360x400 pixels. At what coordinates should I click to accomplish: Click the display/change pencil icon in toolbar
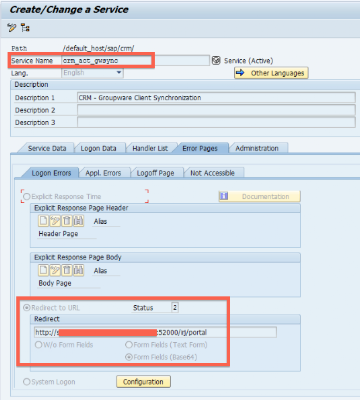click(x=12, y=28)
